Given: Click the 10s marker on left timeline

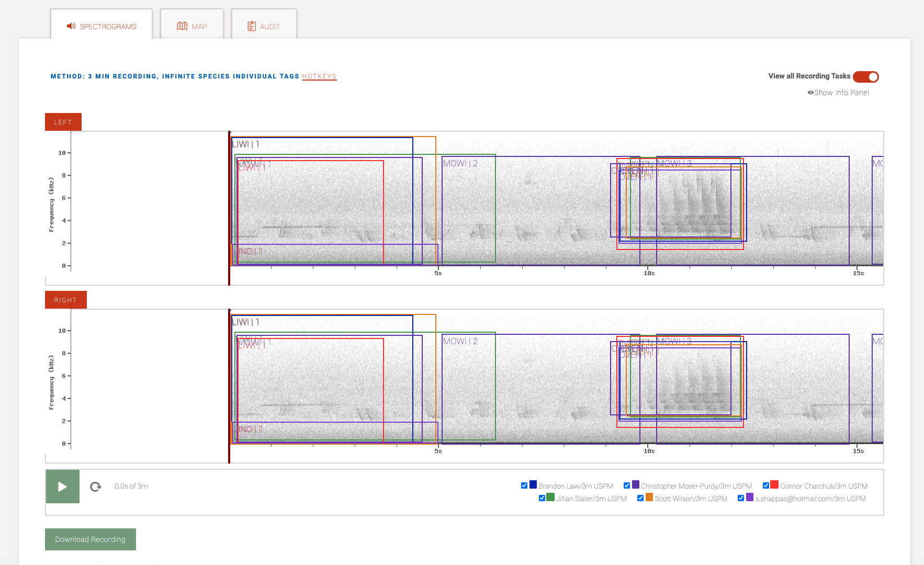Looking at the screenshot, I should 649,273.
